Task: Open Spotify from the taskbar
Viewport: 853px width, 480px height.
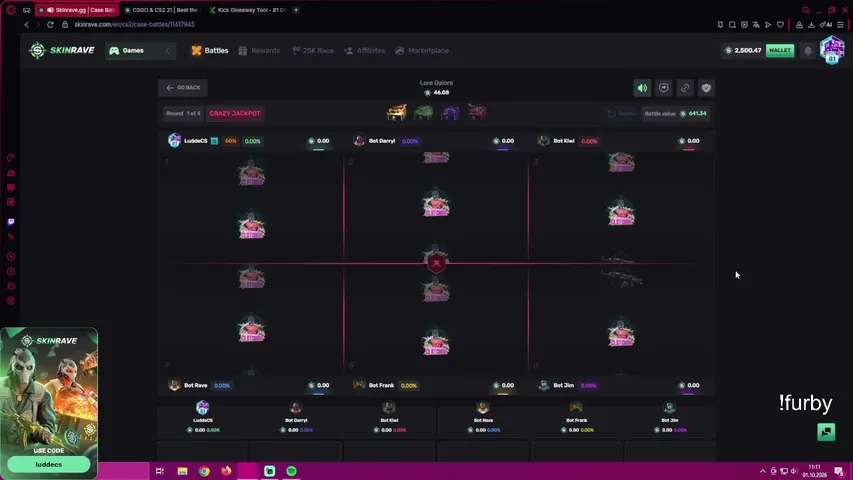Action: tap(292, 471)
